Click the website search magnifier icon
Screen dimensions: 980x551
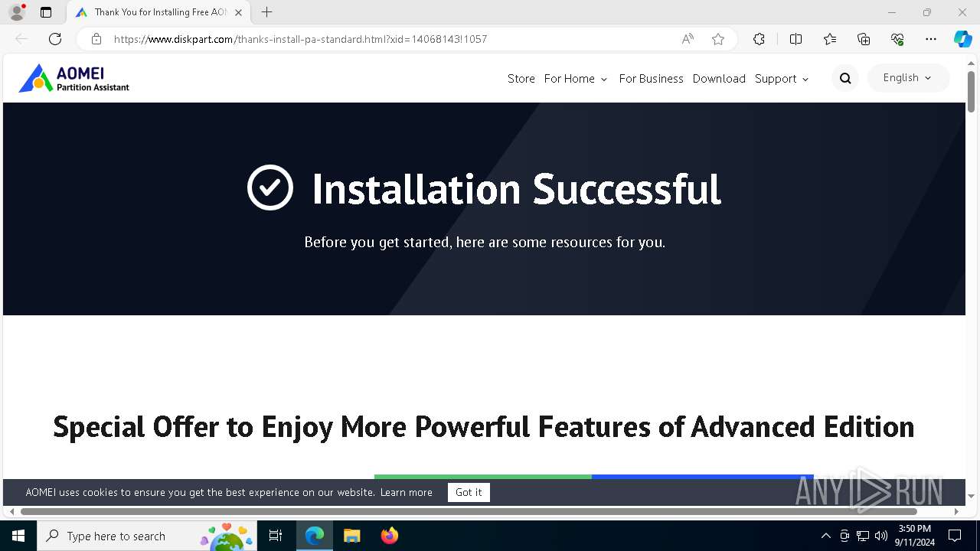845,78
